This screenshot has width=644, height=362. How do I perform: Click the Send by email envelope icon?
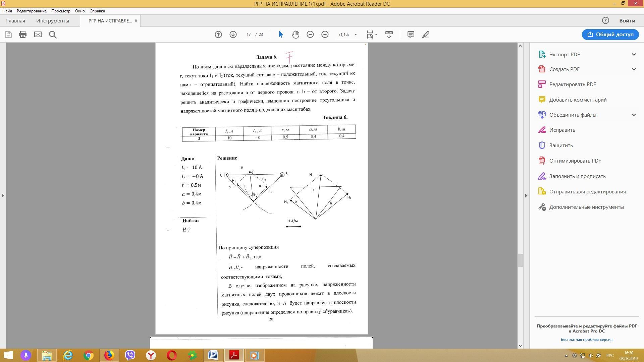pyautogui.click(x=38, y=35)
